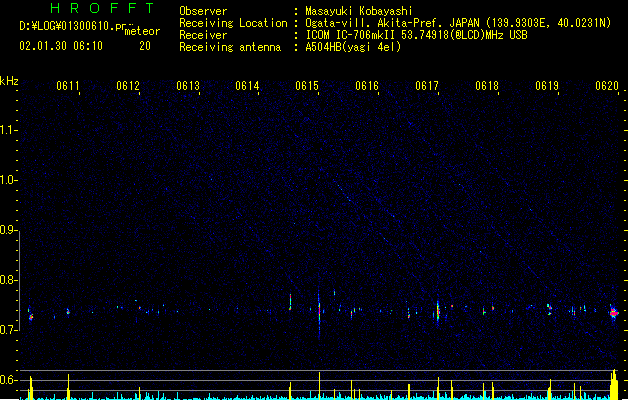This screenshot has height=400, width=629.
Task: Click the 0616 time marker
Action: 367,86
